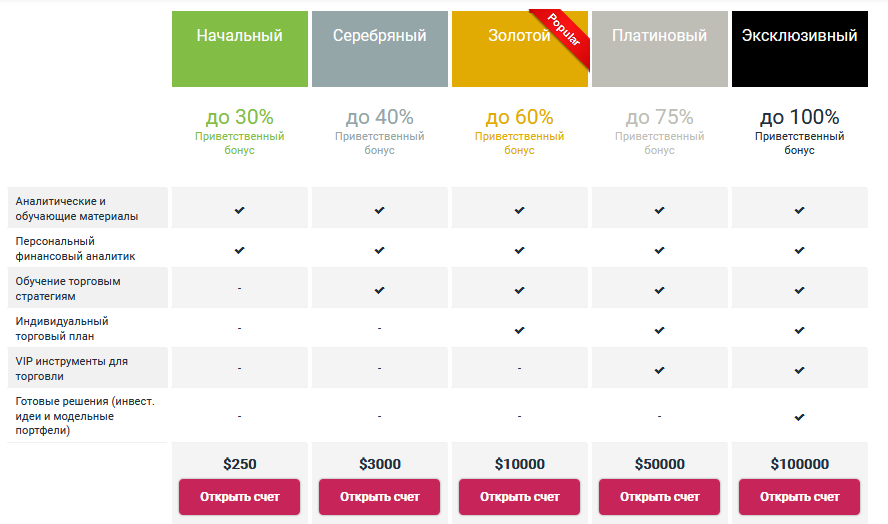Click the checkmark for Аналитические материалы under Начальный
The image size is (888, 524).
(x=240, y=210)
